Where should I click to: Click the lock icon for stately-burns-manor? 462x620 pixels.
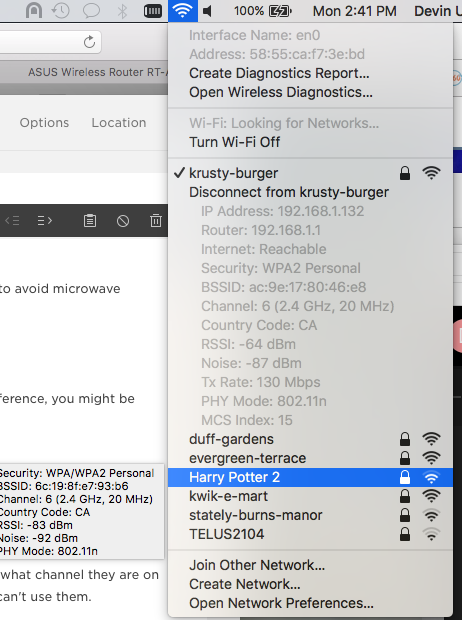(405, 515)
